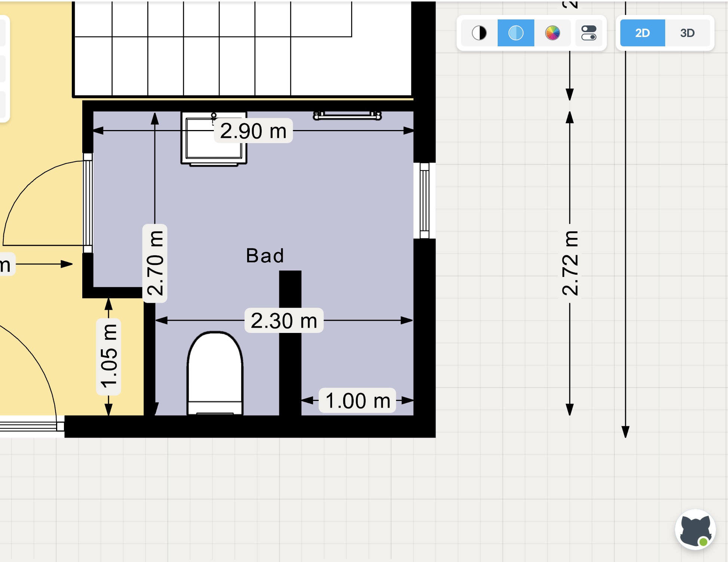728x562 pixels.
Task: Select the bathroom door on the left wall
Action: 87,203
